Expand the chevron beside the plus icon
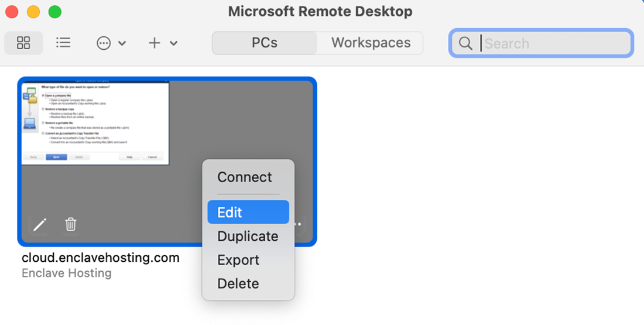Screen dimensions: 644x325 [x=174, y=43]
